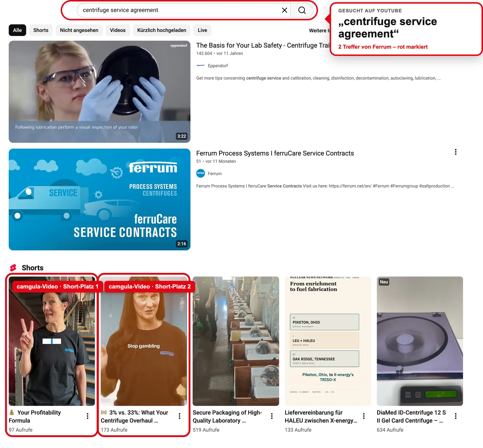
Task: Open short title 3% vs. 33%: What Your Centrifuge Overhaul
Action: [135, 417]
